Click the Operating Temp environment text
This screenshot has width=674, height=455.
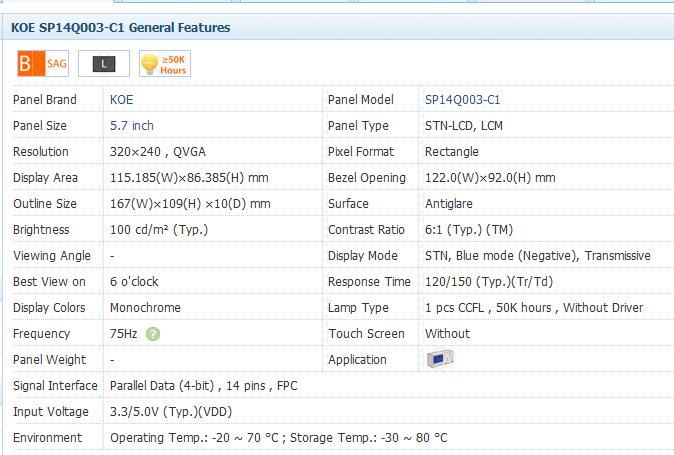point(198,438)
